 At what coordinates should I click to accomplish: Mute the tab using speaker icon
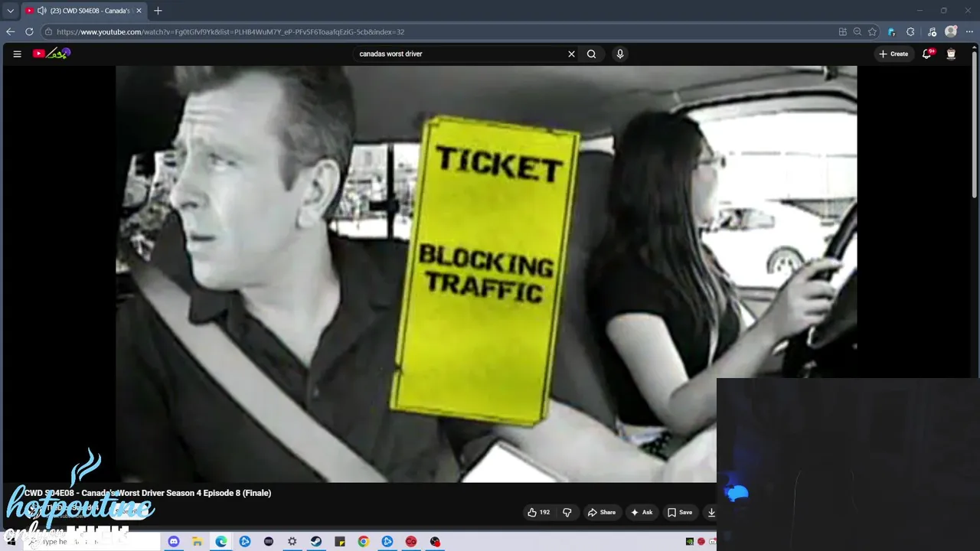pyautogui.click(x=41, y=11)
